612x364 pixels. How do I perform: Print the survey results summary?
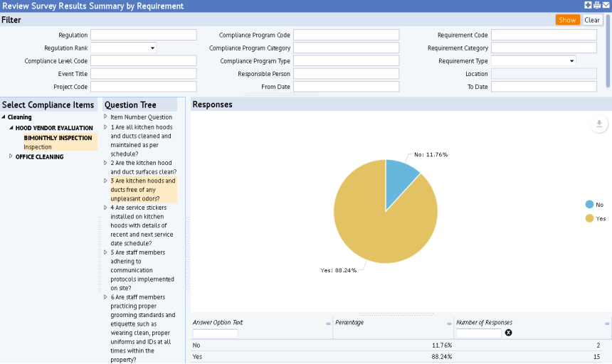pos(597,5)
